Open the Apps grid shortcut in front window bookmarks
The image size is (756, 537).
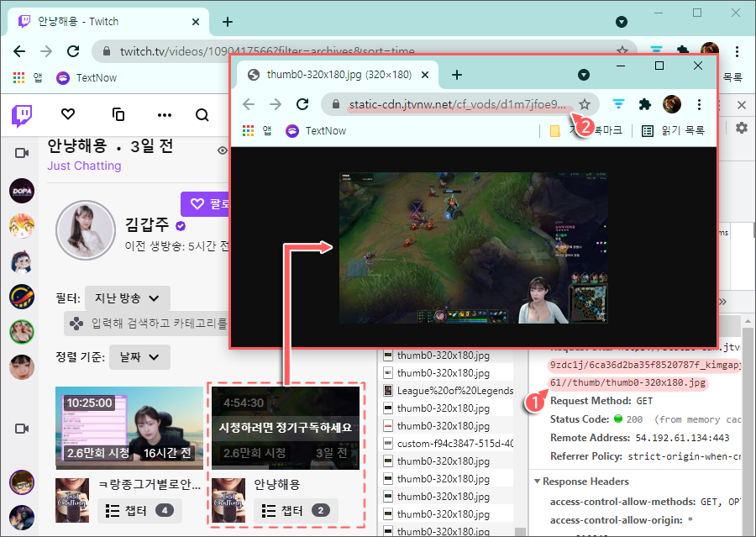(249, 131)
